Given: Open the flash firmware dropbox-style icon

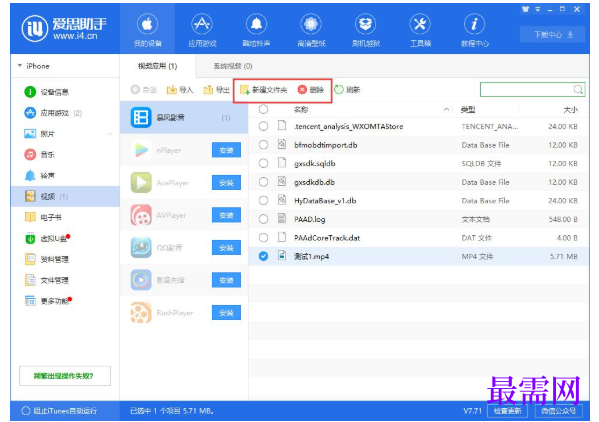Looking at the screenshot, I should point(366,24).
